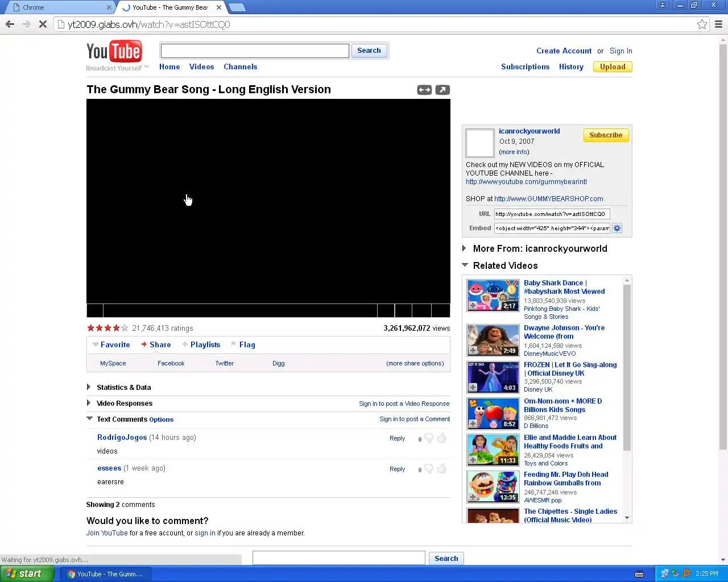Add Dwayne Johnson video to queue
This screenshot has width=728, height=582.
click(x=473, y=351)
